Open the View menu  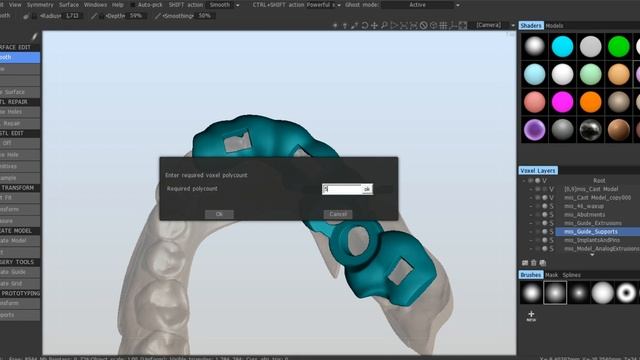[x=15, y=5]
